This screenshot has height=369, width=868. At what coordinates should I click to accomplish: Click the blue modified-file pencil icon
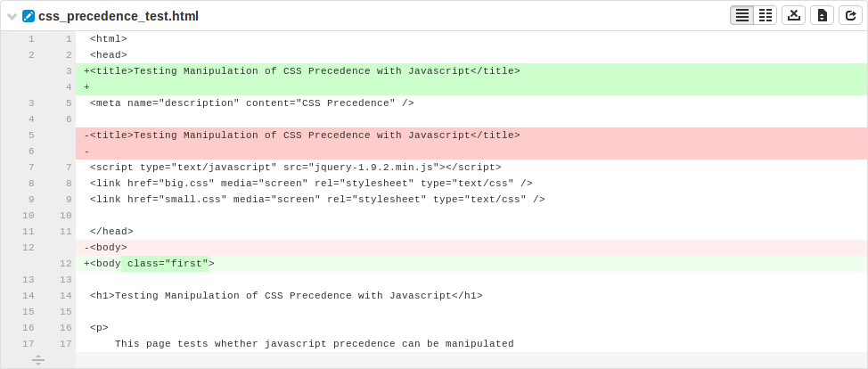coord(29,16)
